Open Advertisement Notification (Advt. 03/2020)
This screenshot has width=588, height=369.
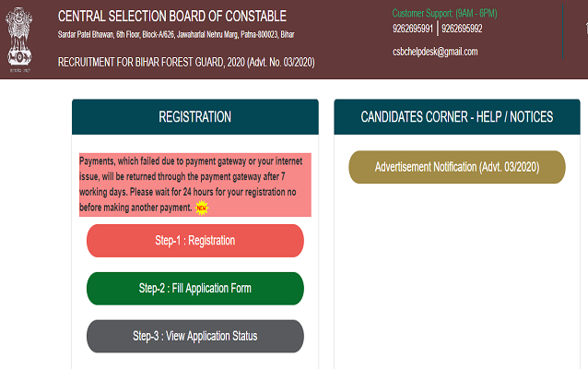coord(456,167)
